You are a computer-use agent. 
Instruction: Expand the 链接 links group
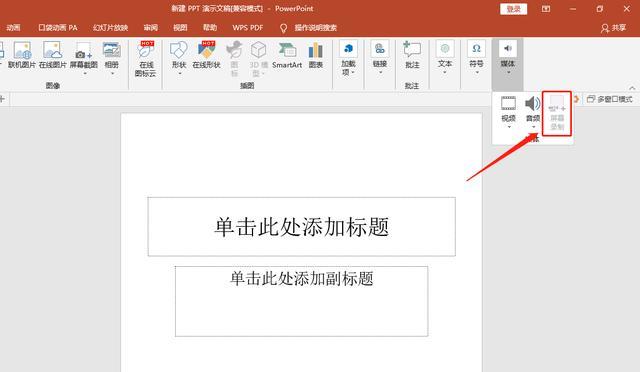380,58
